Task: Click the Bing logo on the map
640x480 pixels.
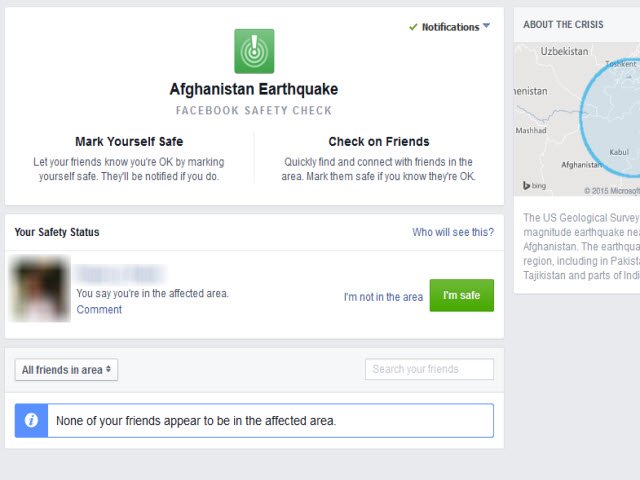Action: 534,186
